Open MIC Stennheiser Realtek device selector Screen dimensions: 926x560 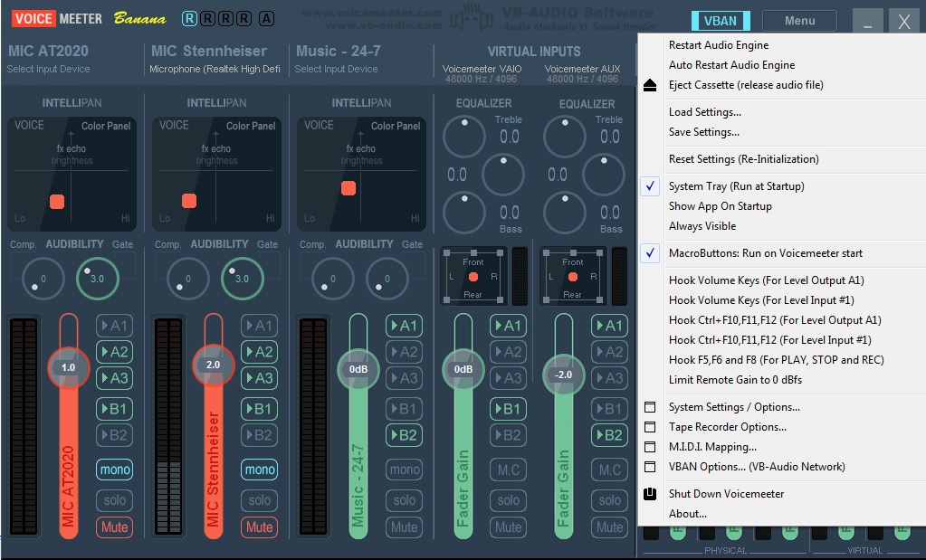click(215, 70)
